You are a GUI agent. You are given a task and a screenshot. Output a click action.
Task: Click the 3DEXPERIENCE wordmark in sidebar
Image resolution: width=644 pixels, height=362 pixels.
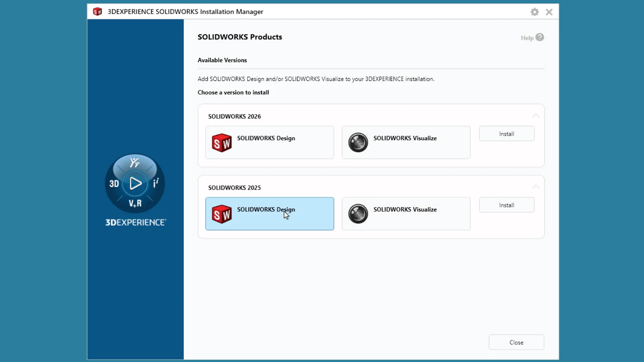tap(136, 222)
